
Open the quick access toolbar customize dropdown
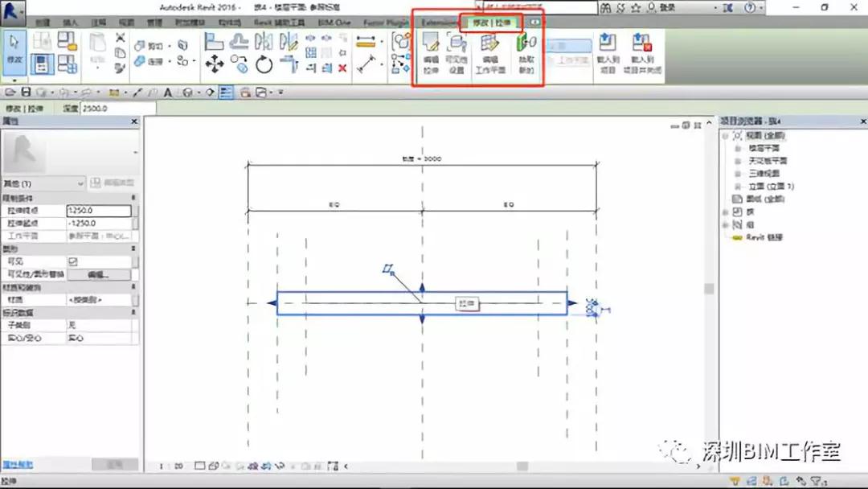(x=280, y=92)
